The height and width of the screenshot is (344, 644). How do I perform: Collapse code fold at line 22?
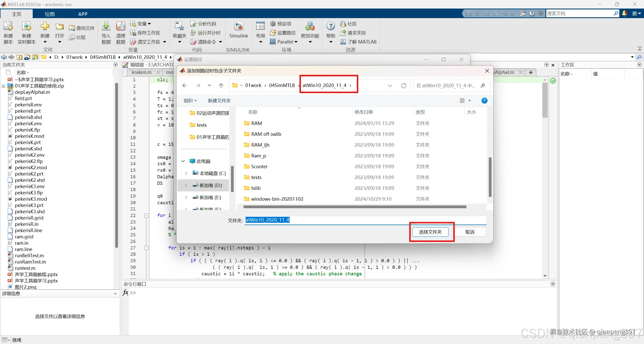(146, 216)
